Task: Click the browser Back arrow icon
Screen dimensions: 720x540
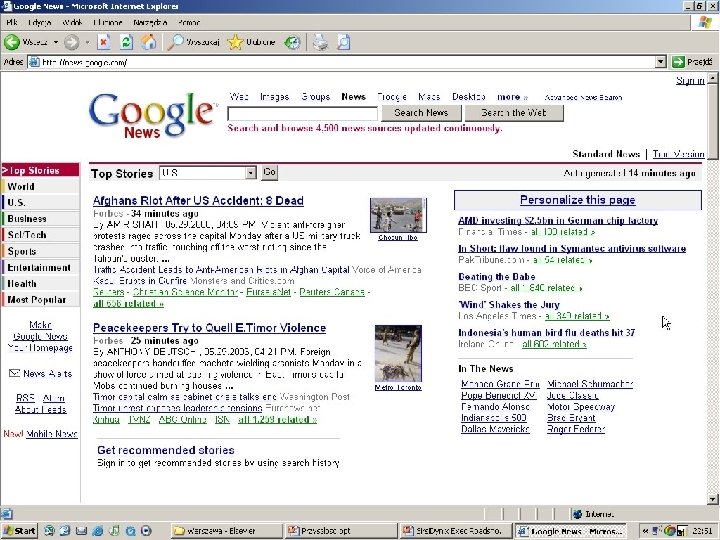Action: click(x=12, y=42)
